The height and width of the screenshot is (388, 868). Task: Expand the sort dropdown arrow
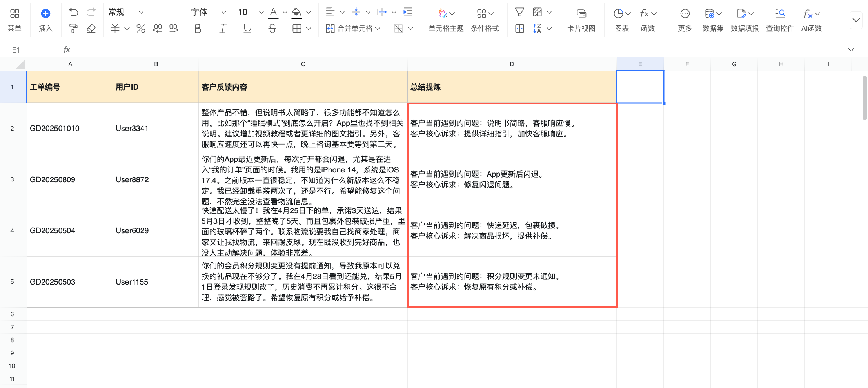coord(549,28)
